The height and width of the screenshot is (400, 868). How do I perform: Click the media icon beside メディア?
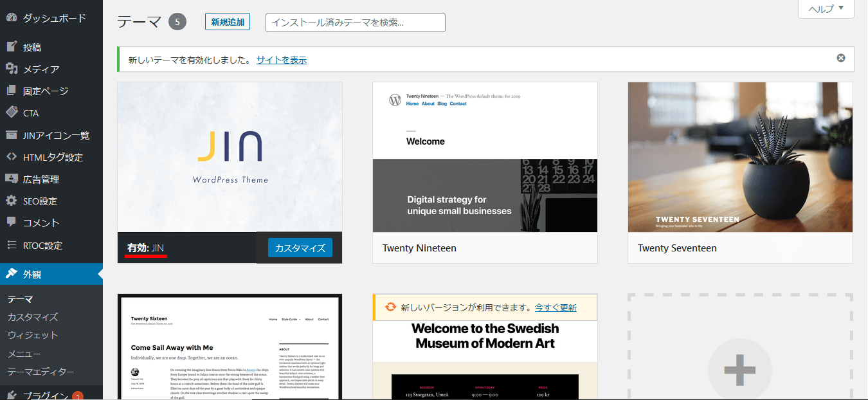pos(12,69)
